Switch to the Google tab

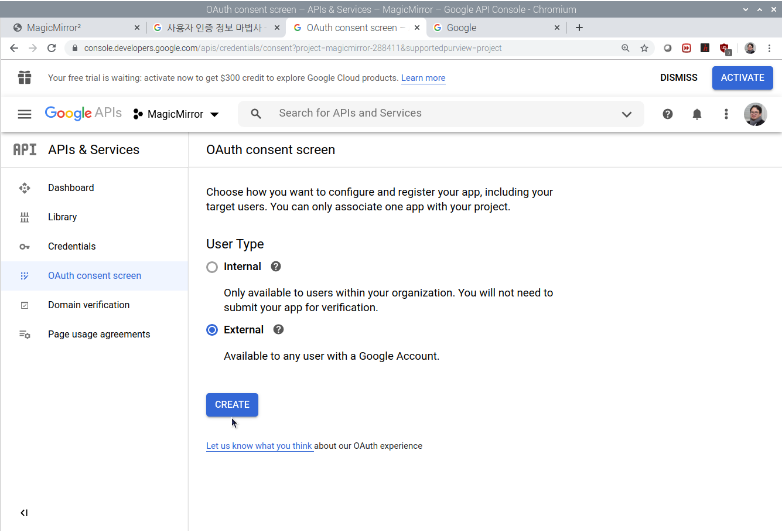[x=497, y=28]
